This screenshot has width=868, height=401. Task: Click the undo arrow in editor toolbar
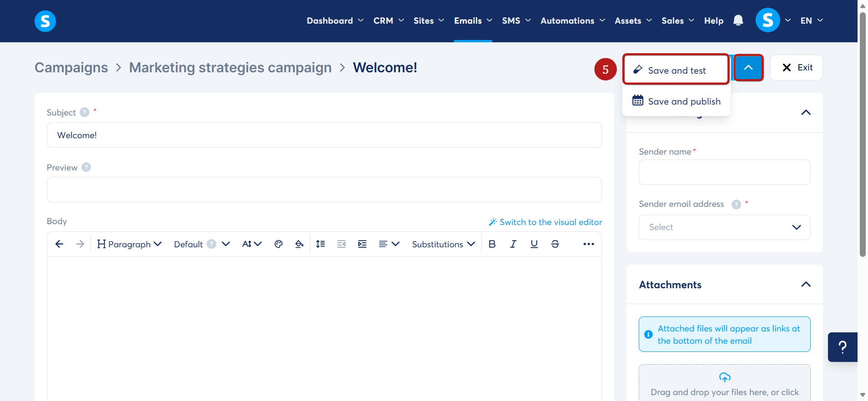(59, 244)
